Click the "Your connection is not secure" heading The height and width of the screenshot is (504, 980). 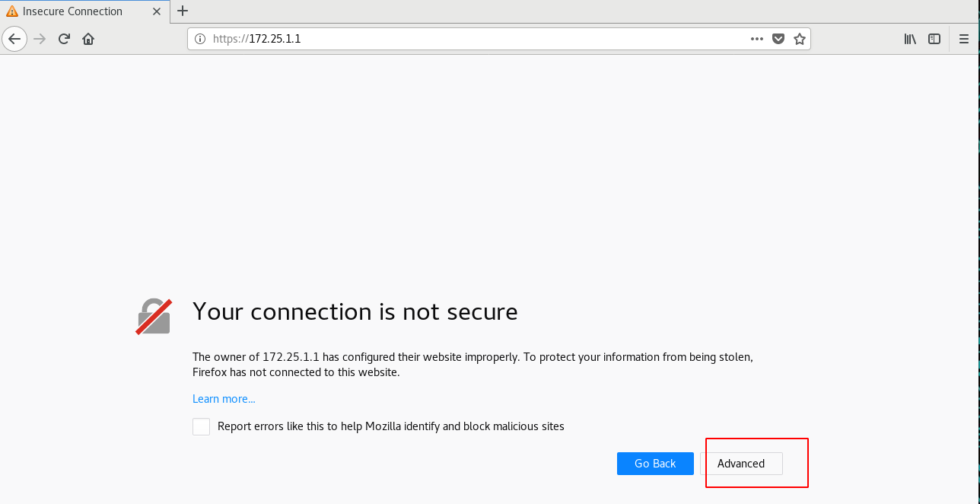355,311
